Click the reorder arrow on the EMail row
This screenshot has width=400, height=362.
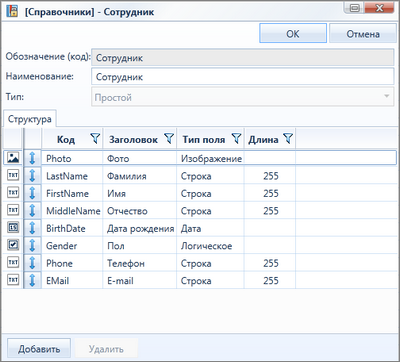click(32, 280)
